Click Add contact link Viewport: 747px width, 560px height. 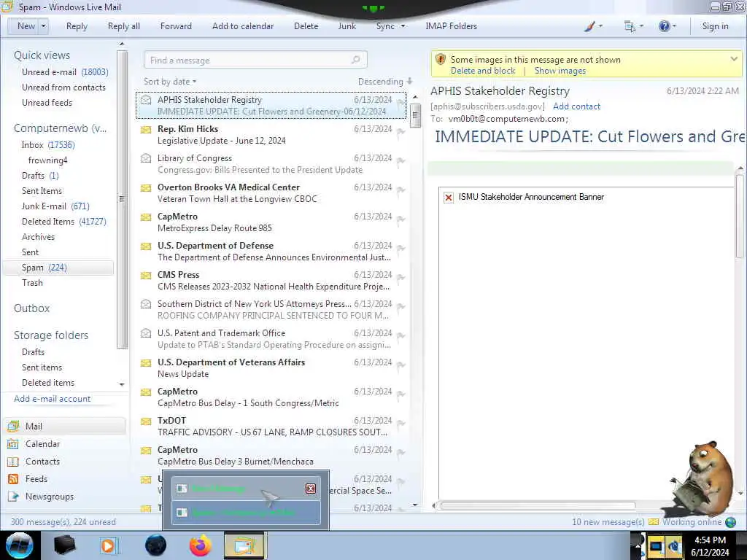tap(576, 106)
